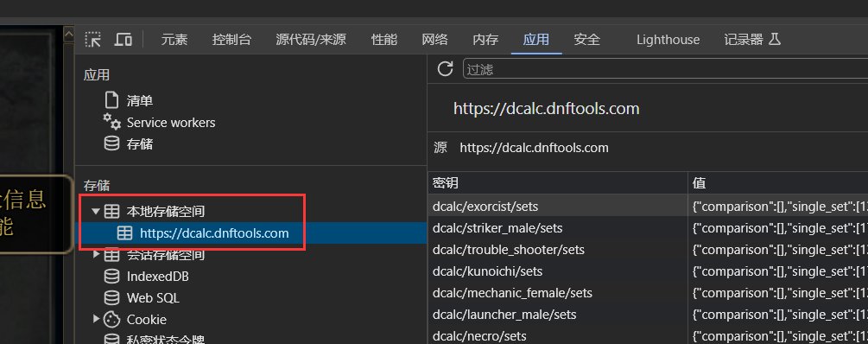The image size is (868, 344).
Task: Switch to the 网络 tab
Action: click(x=434, y=40)
